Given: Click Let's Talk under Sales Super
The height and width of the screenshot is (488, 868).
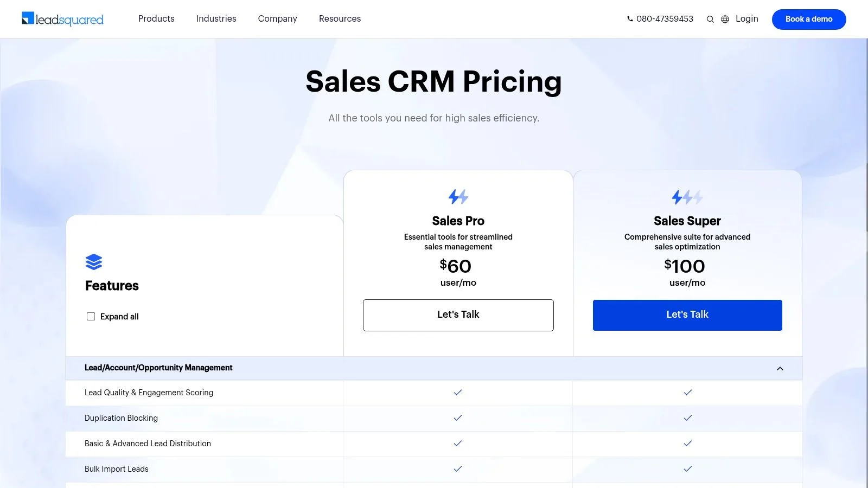Looking at the screenshot, I should click(x=687, y=315).
